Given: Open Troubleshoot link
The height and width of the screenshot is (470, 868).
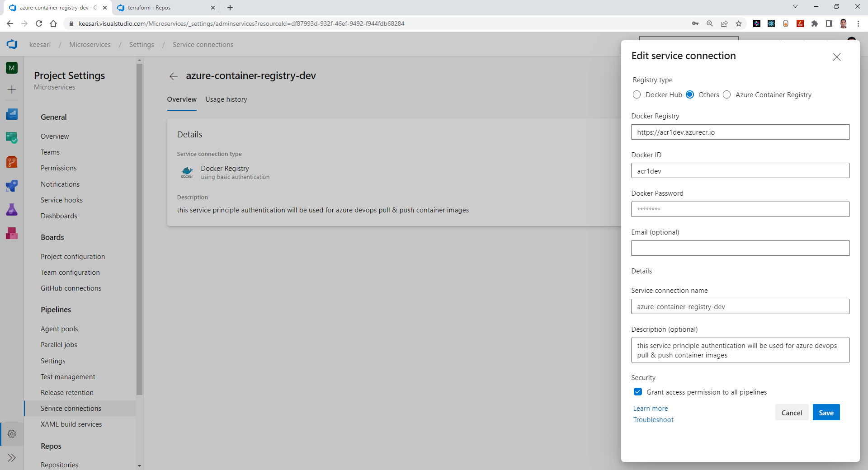Looking at the screenshot, I should (653, 420).
